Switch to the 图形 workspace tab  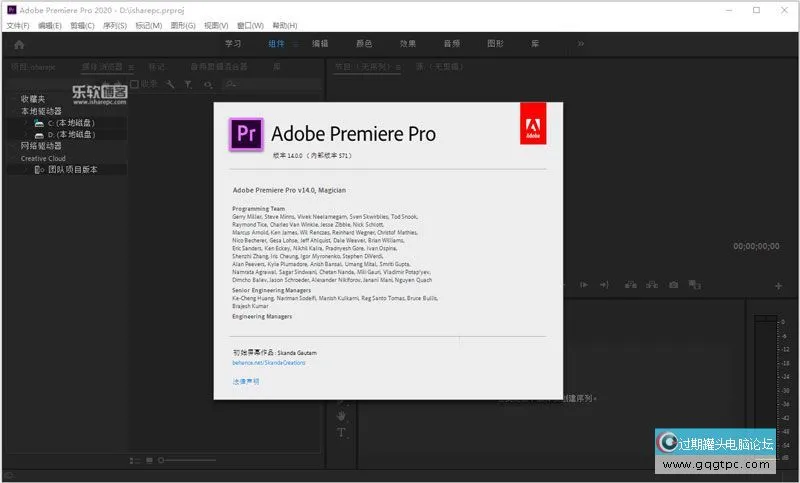[x=495, y=44]
